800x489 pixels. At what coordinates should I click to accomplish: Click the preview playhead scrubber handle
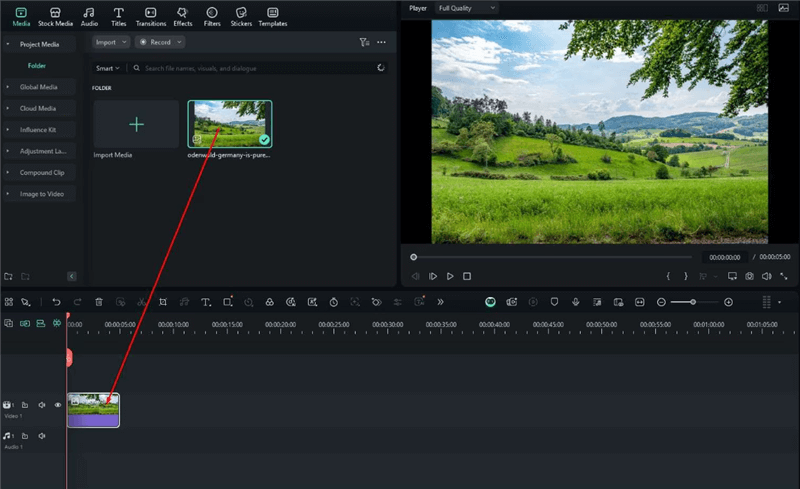414,257
